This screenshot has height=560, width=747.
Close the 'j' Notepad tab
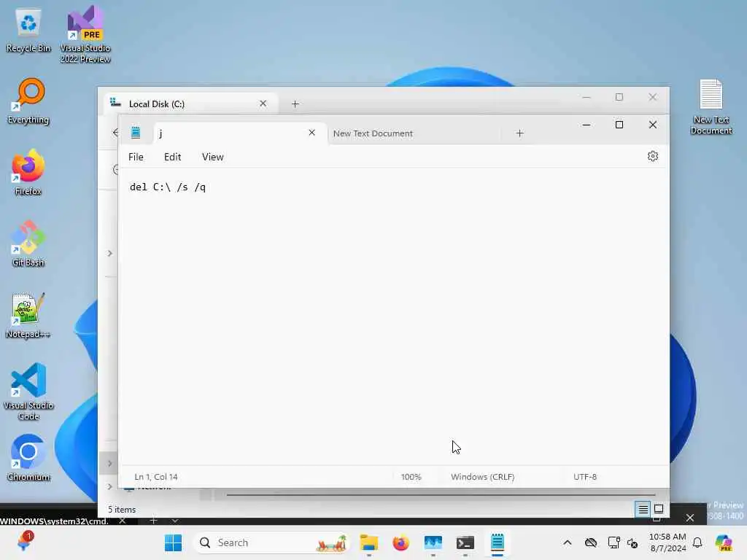[x=311, y=133]
